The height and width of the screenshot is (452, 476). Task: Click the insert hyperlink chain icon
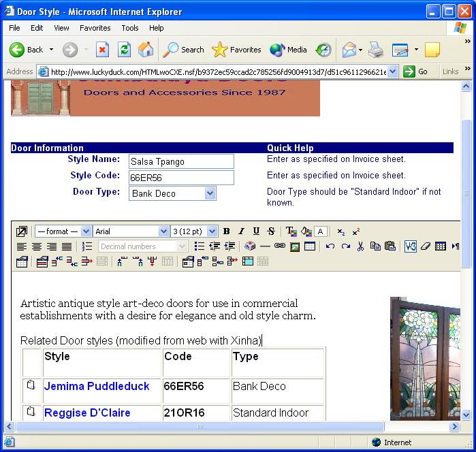click(x=279, y=246)
